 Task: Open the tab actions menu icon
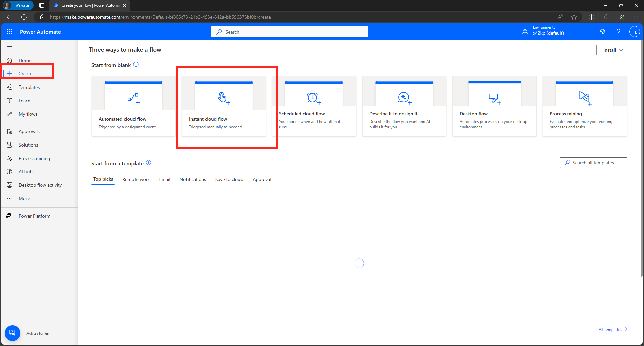point(42,5)
